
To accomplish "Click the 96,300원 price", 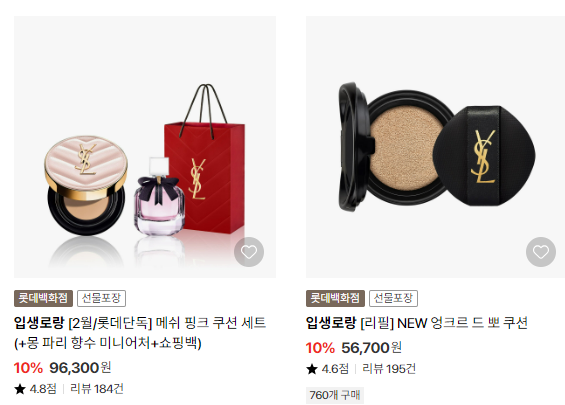I will point(80,368).
